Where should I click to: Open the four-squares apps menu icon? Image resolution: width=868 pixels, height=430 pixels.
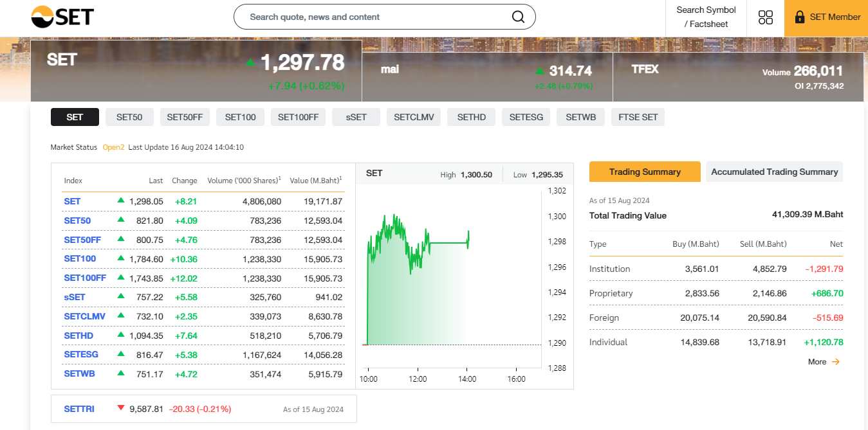click(765, 17)
